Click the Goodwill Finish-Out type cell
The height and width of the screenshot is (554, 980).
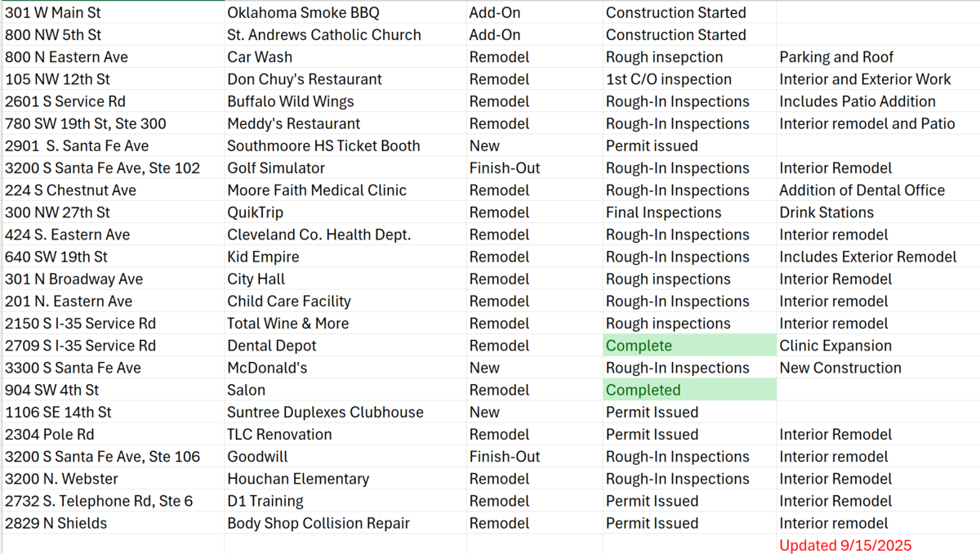click(535, 457)
